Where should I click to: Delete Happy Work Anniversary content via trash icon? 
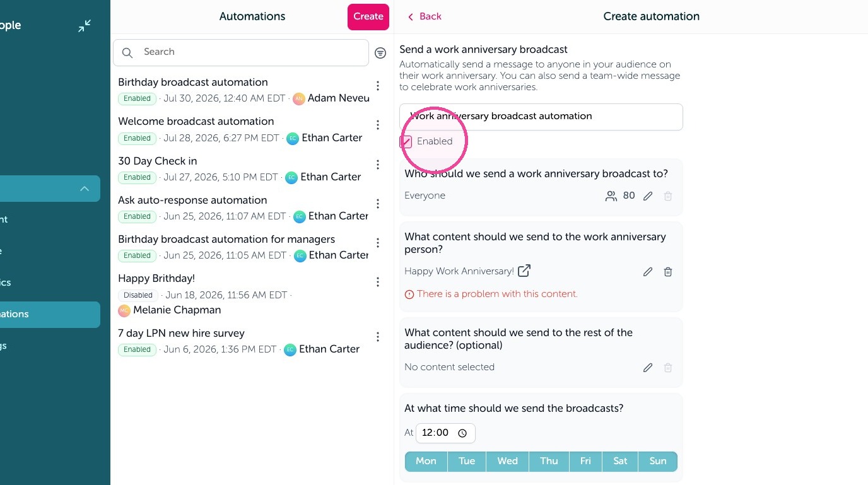[668, 272]
